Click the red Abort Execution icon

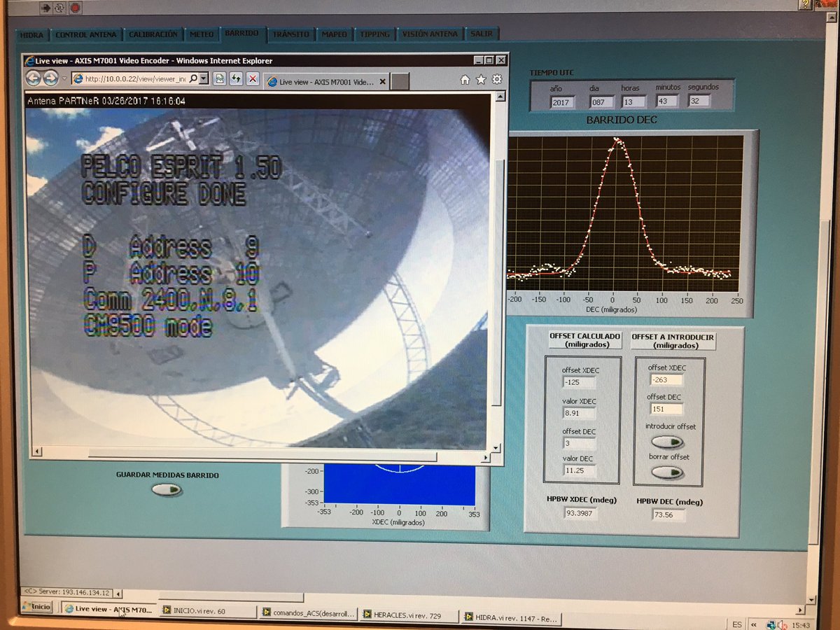[x=75, y=8]
